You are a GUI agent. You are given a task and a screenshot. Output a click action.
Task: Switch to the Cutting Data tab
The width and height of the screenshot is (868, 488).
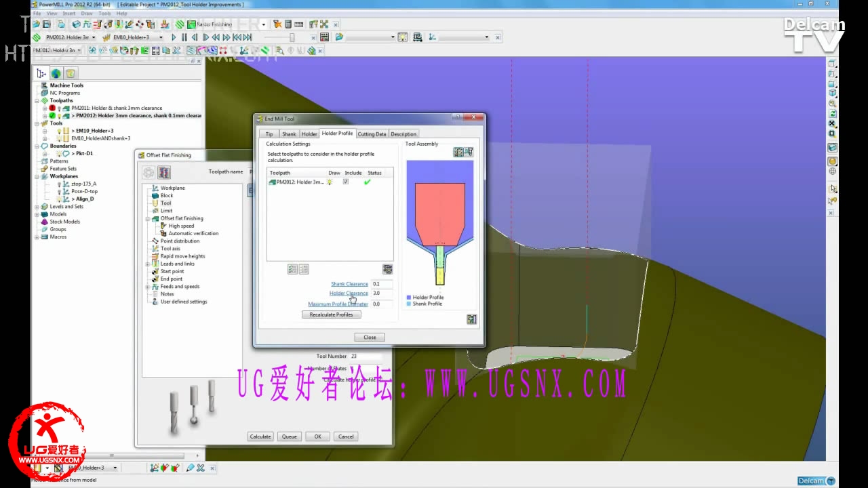click(372, 134)
